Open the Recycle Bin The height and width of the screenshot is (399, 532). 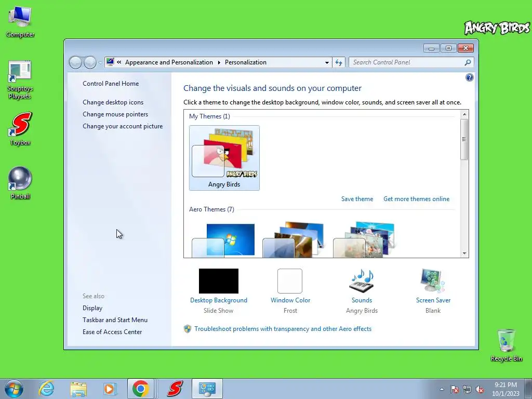click(x=506, y=345)
